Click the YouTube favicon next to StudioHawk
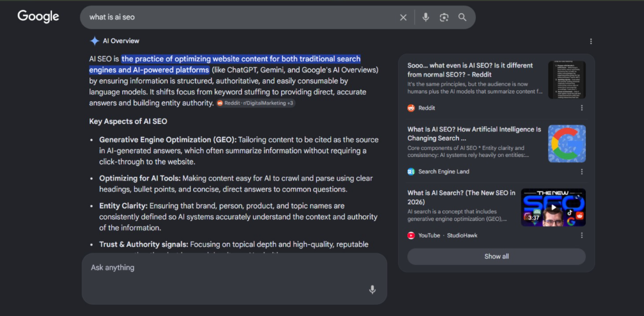 point(411,235)
